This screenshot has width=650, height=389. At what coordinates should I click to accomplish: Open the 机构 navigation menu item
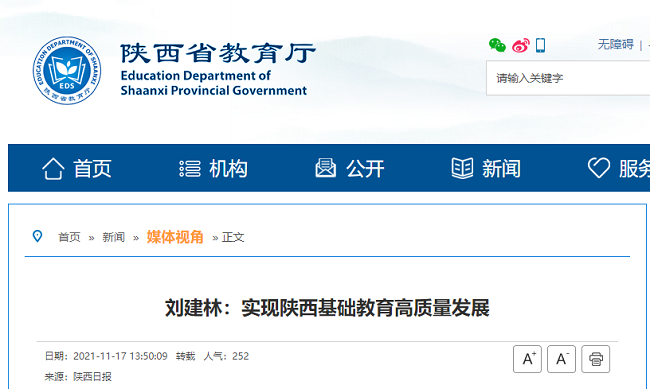coord(228,168)
